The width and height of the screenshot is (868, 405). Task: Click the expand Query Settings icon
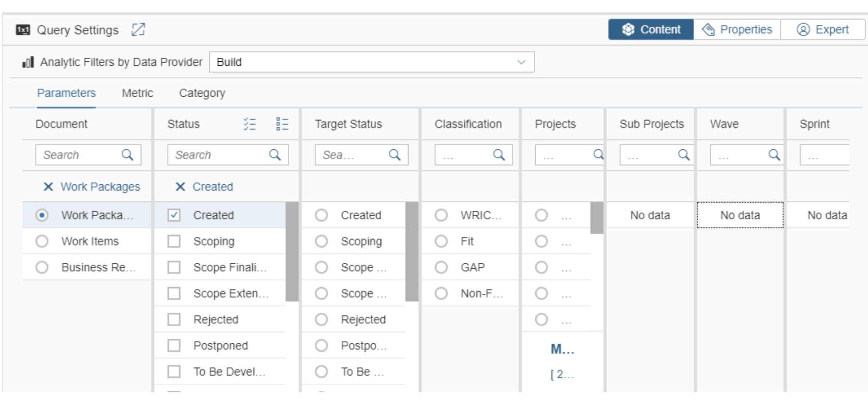(138, 30)
